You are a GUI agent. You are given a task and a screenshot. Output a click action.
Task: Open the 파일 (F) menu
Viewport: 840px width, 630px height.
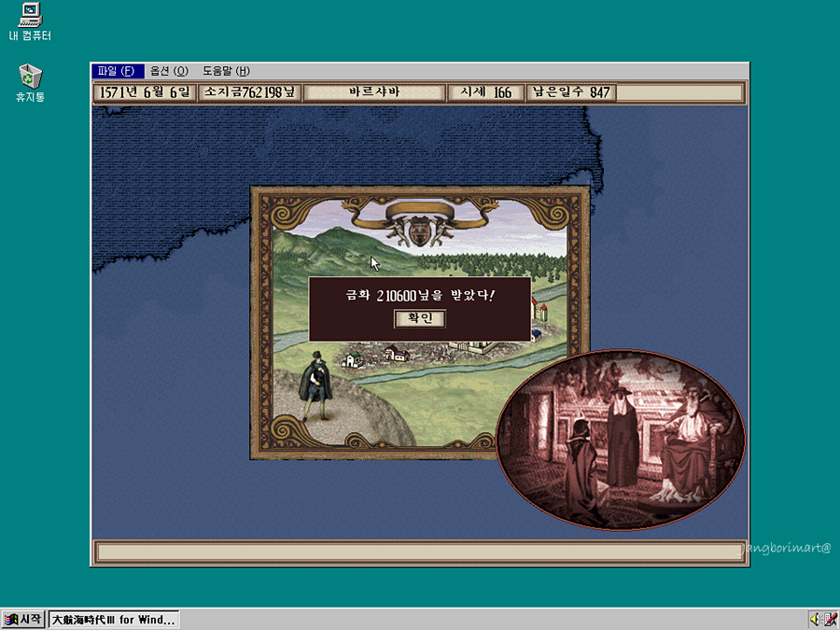click(x=118, y=71)
